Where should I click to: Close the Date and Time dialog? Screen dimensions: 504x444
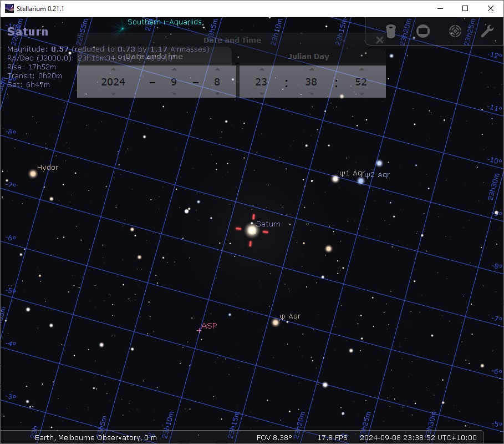pos(380,40)
